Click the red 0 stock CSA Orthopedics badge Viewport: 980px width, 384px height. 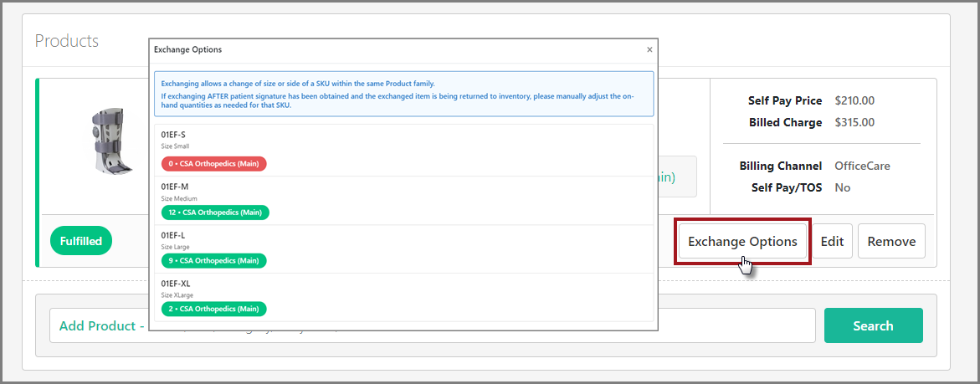(213, 164)
